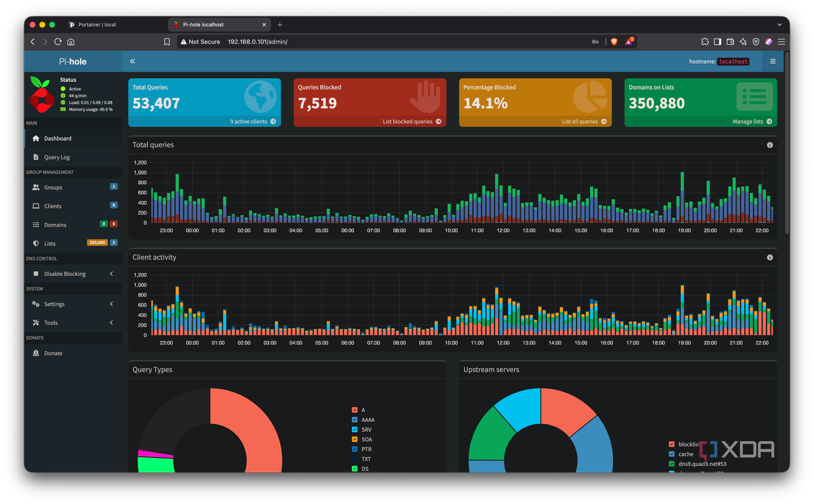Screen dimensions: 814x504
Task: Reload the current page
Action: [x=58, y=42]
